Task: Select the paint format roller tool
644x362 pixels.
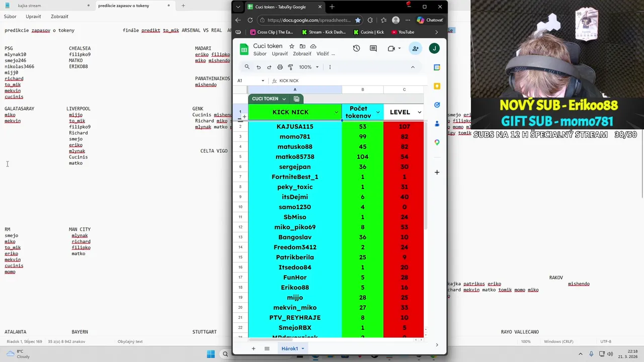Action: tap(290, 67)
